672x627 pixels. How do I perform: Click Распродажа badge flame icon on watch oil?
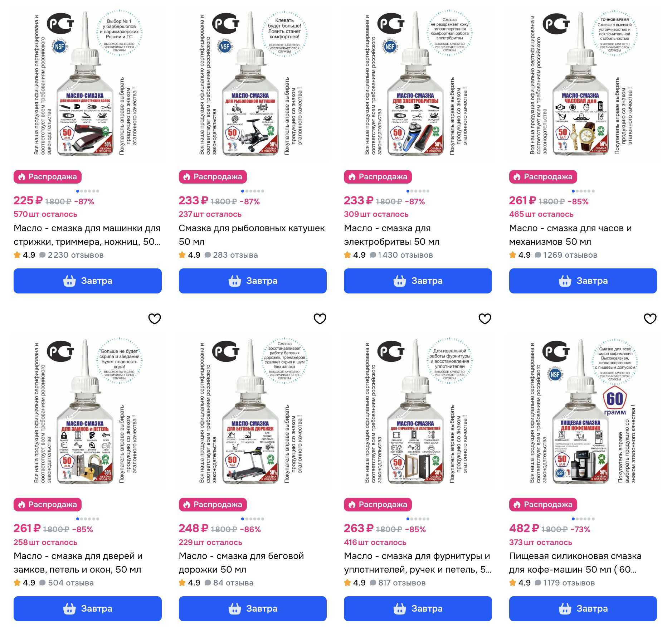(x=517, y=177)
